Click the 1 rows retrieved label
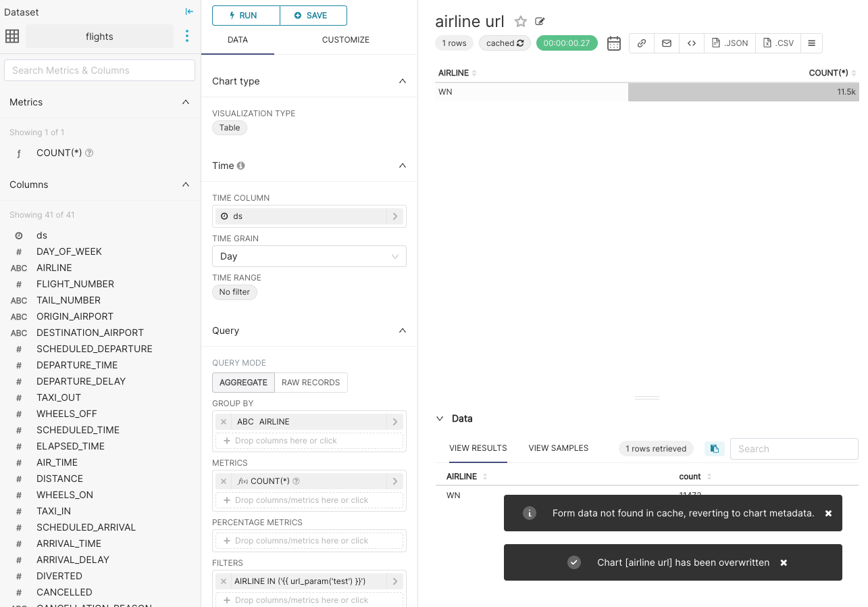 click(x=656, y=449)
